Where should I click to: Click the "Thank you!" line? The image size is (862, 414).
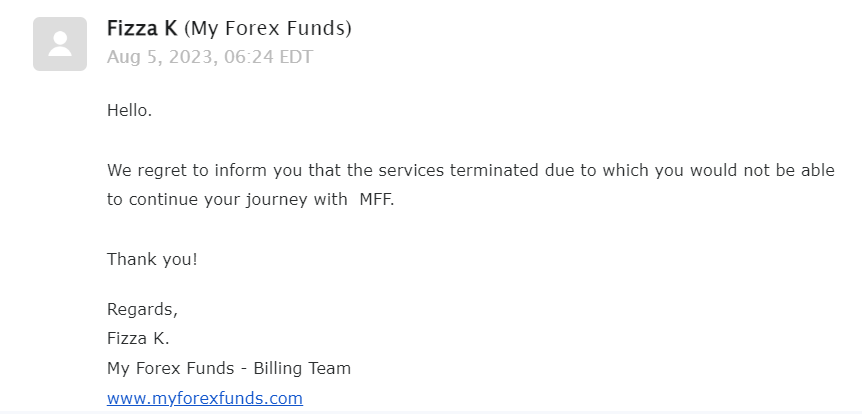click(152, 259)
